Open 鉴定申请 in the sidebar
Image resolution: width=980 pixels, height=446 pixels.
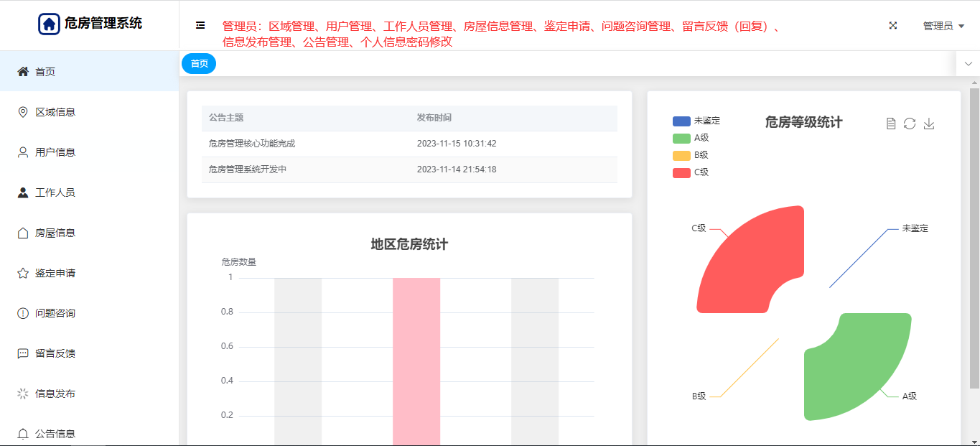[x=89, y=273]
